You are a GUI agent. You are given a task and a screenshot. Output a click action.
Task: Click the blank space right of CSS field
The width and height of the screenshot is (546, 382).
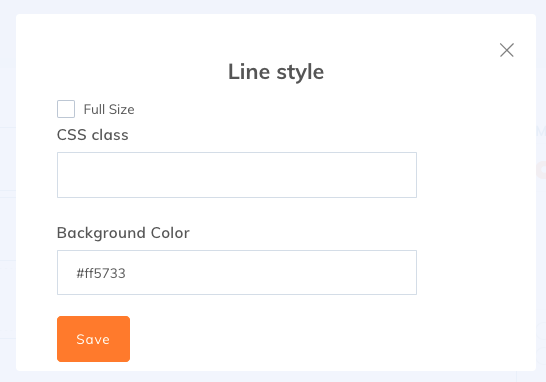[475, 175]
